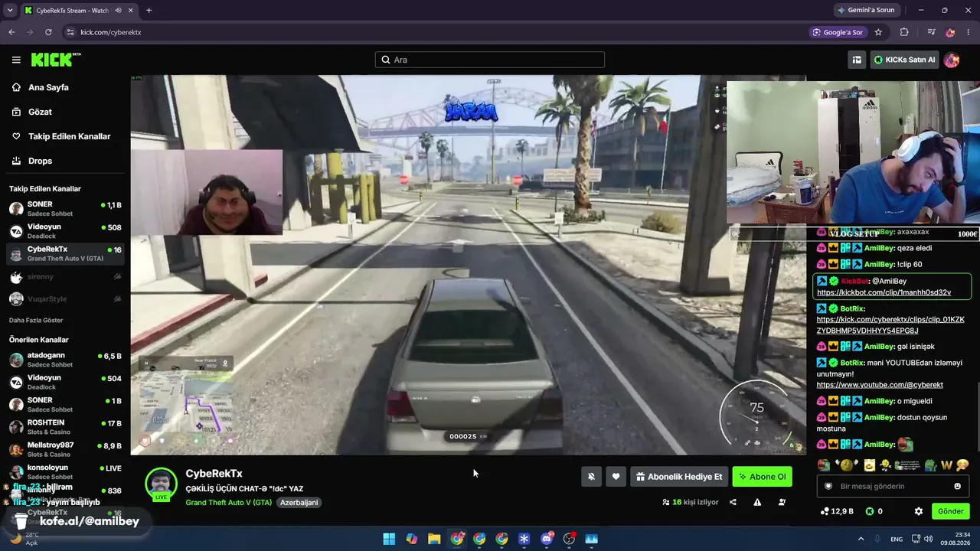Share the stream

(x=733, y=502)
